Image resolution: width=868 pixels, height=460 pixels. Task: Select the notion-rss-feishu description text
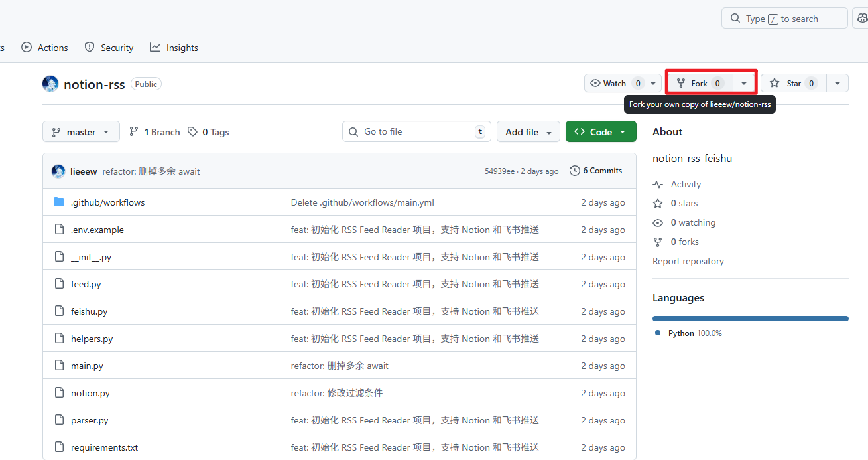coord(692,158)
